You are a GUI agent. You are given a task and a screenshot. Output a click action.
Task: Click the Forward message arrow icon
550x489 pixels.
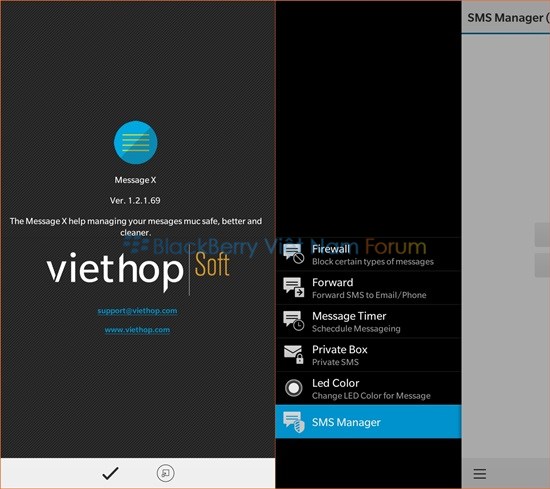tap(294, 288)
